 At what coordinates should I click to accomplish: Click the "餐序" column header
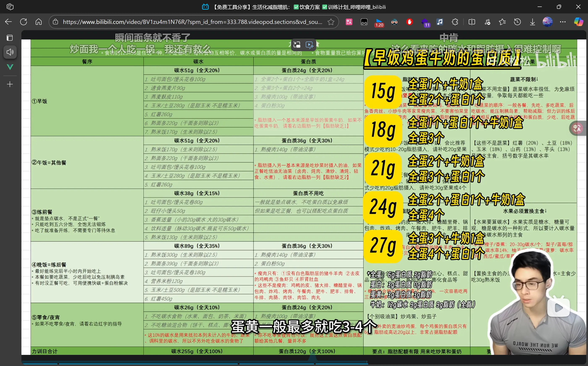pyautogui.click(x=87, y=61)
